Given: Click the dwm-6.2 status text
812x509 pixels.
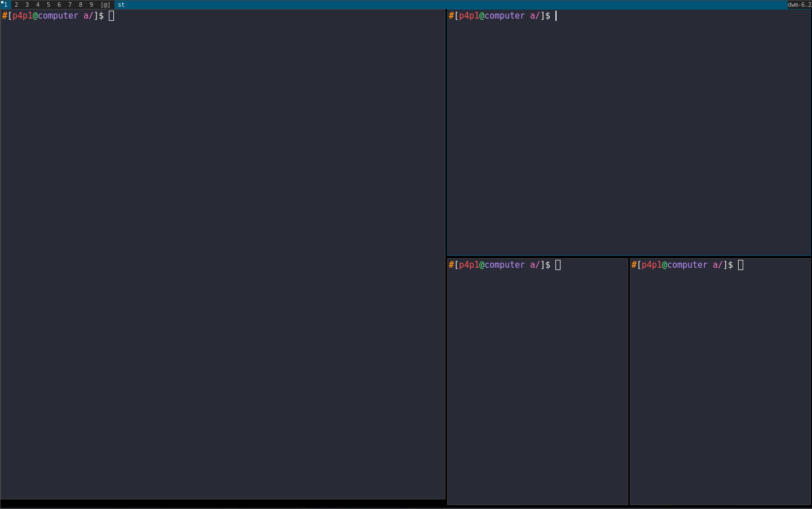Looking at the screenshot, I should click(799, 5).
